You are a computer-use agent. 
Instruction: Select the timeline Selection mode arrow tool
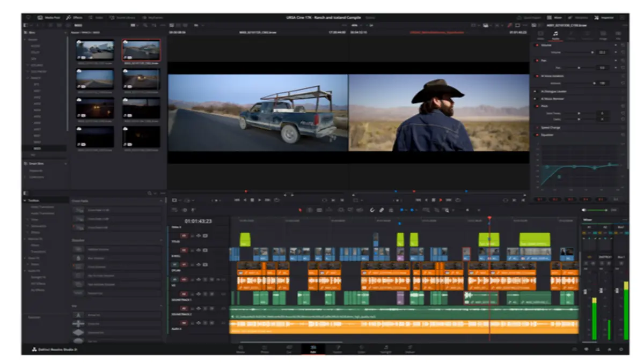click(x=300, y=210)
